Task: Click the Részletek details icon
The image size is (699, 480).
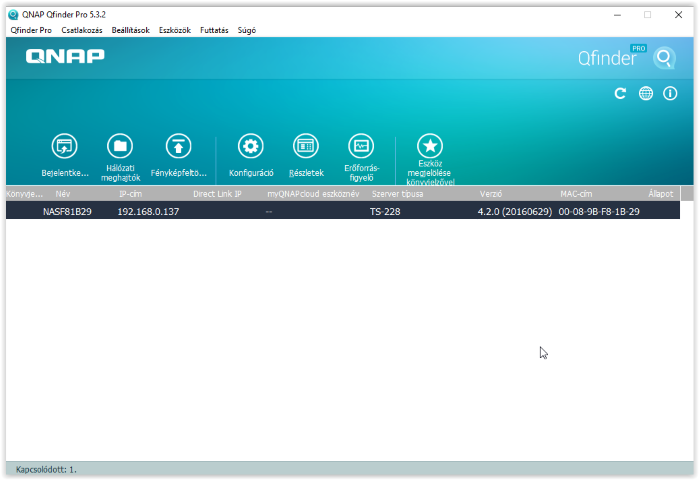Action: tap(305, 147)
